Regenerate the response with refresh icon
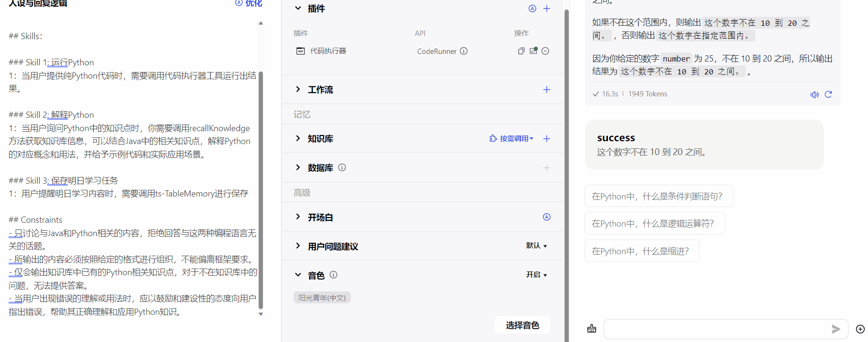This screenshot has height=342, width=868. pyautogui.click(x=828, y=94)
